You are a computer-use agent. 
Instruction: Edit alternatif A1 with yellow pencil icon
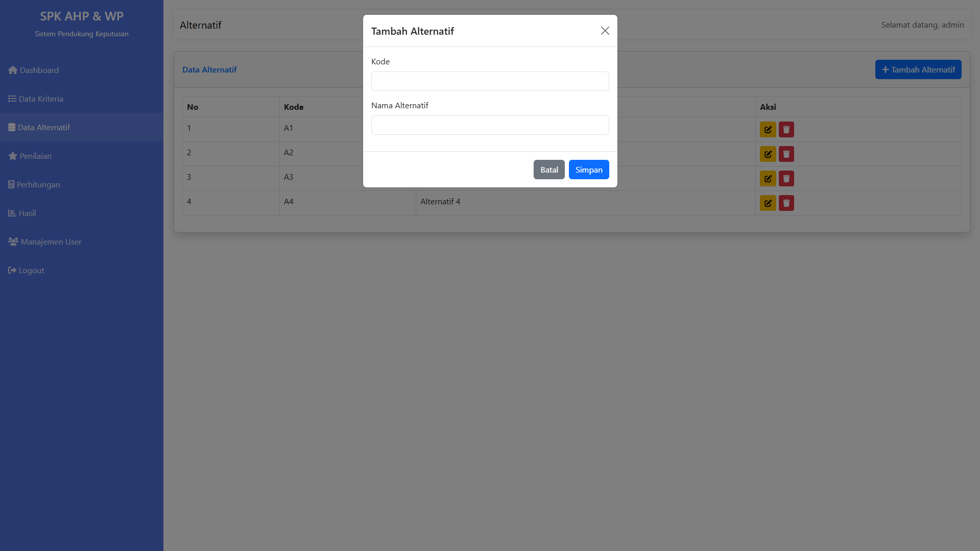tap(768, 130)
